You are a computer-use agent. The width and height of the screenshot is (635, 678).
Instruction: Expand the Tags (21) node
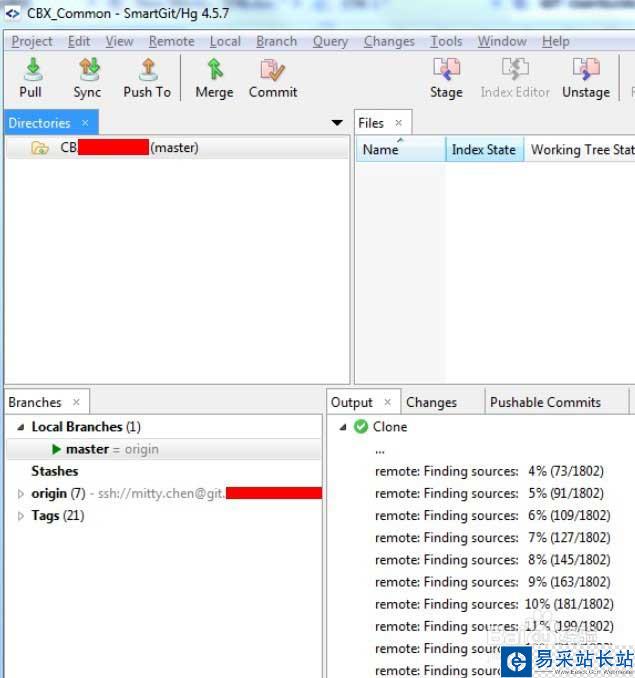click(20, 516)
